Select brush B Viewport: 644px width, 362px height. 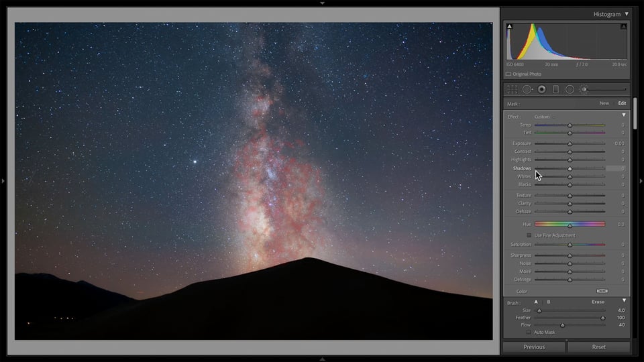pyautogui.click(x=549, y=302)
